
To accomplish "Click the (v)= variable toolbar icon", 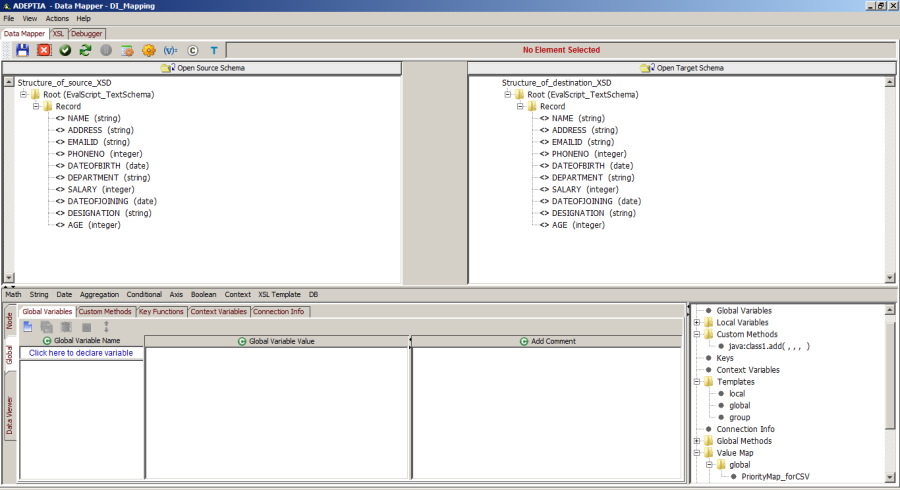I will coord(170,50).
